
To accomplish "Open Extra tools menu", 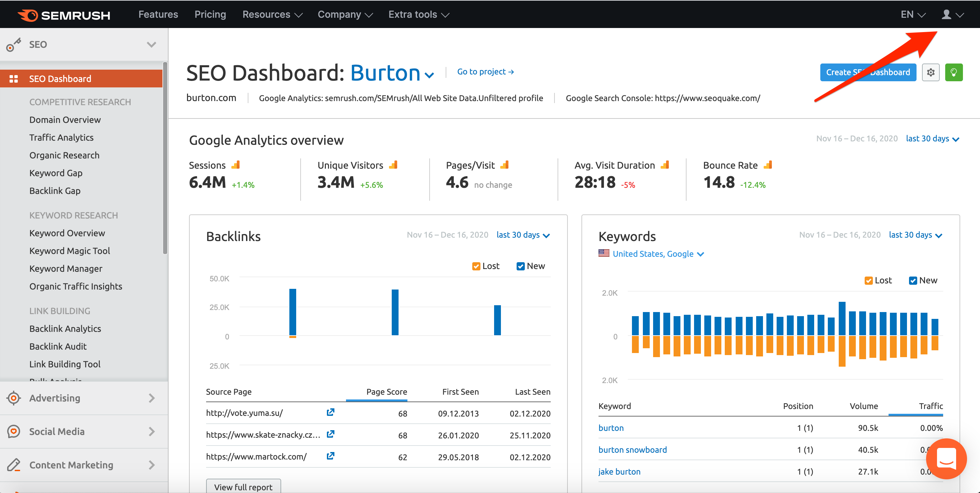I will pyautogui.click(x=418, y=14).
